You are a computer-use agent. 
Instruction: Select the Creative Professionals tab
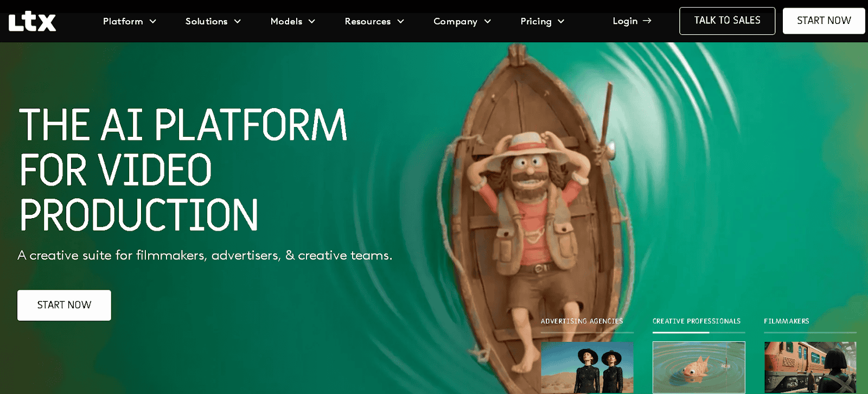(697, 321)
